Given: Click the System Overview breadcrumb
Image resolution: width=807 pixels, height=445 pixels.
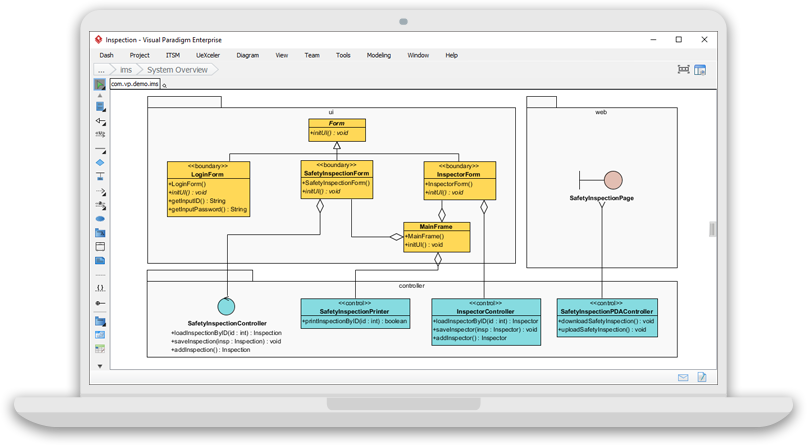Looking at the screenshot, I should click(177, 70).
